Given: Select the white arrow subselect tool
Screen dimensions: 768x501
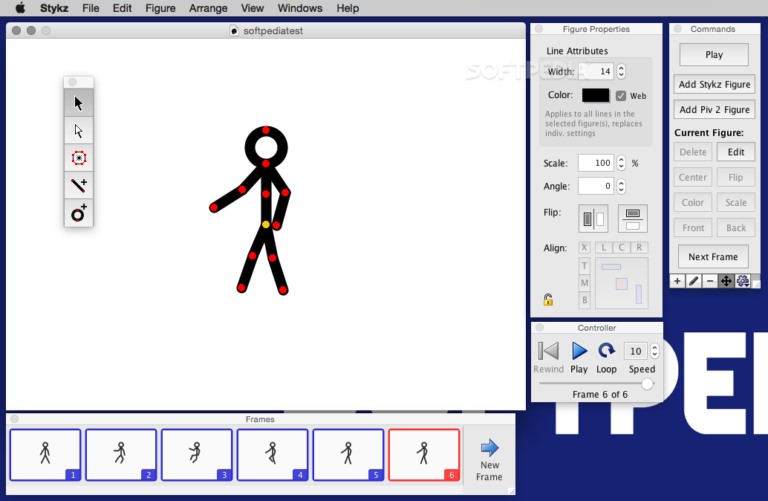Looking at the screenshot, I should click(x=79, y=131).
